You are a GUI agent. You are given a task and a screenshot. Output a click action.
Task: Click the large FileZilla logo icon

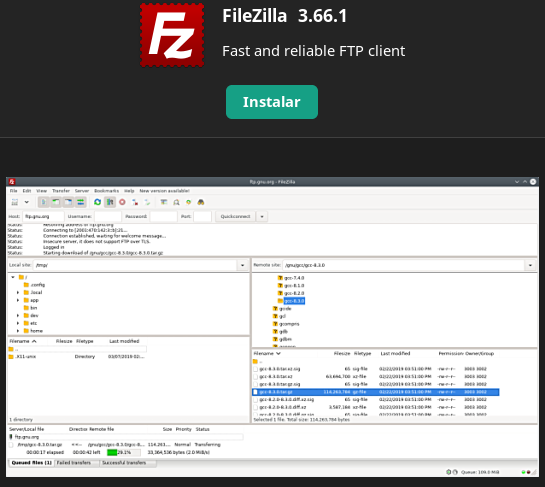click(172, 35)
